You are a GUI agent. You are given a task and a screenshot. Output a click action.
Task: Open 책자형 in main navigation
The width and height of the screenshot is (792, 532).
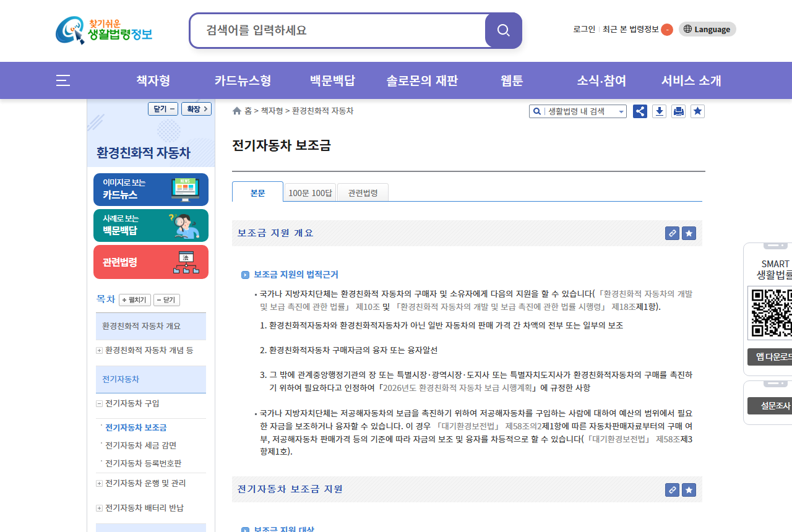pos(153,80)
